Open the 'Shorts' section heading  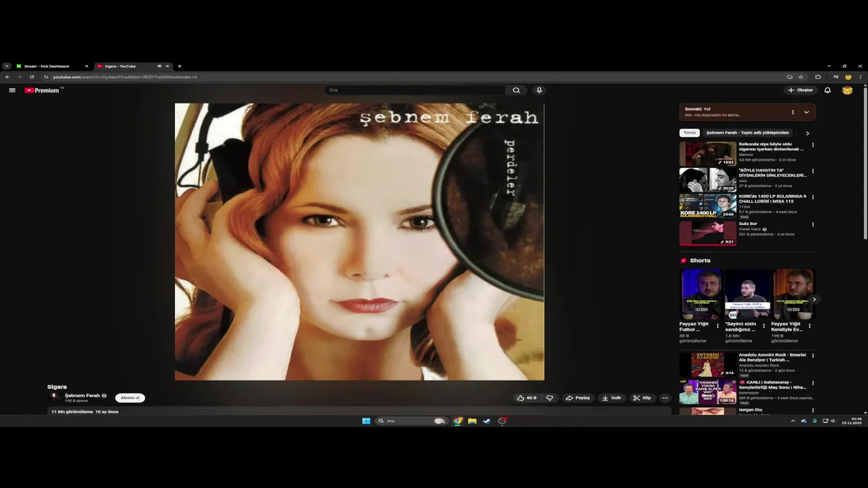(700, 260)
